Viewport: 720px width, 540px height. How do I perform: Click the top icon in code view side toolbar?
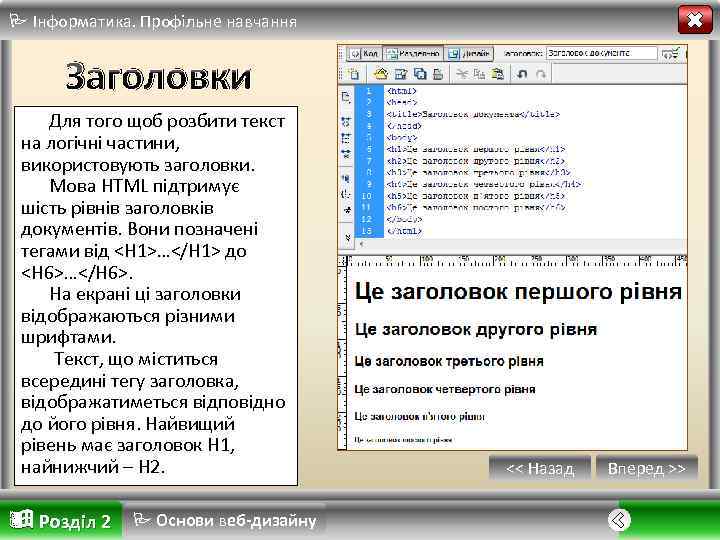[346, 97]
